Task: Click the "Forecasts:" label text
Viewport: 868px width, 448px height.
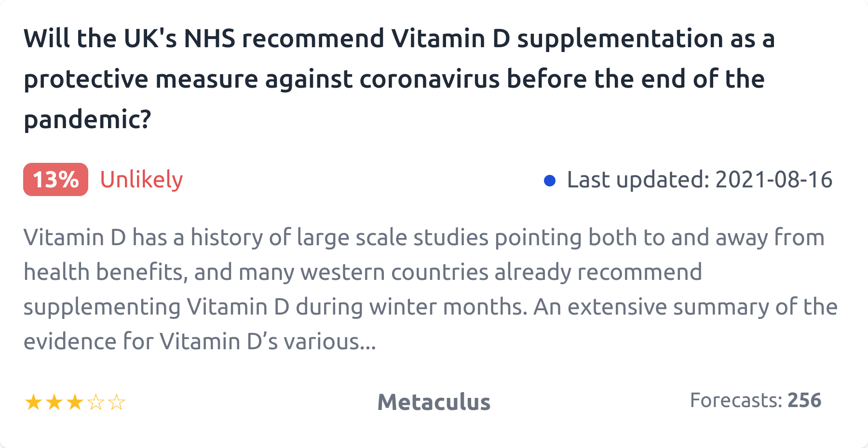Action: tap(736, 400)
